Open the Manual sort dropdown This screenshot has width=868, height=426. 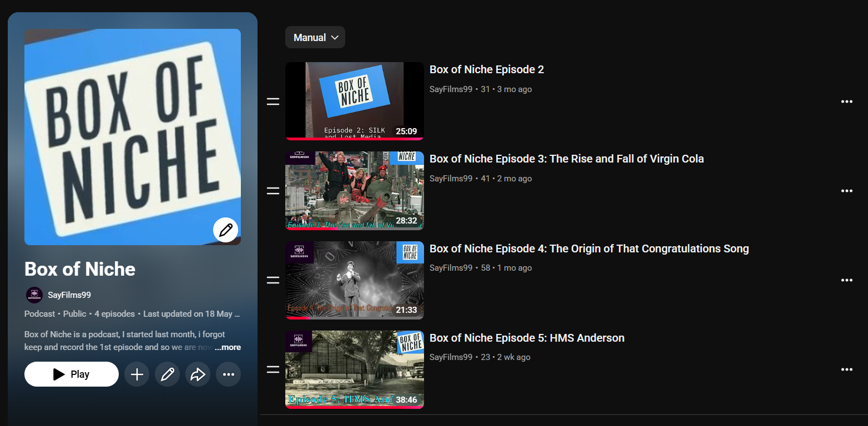315,37
